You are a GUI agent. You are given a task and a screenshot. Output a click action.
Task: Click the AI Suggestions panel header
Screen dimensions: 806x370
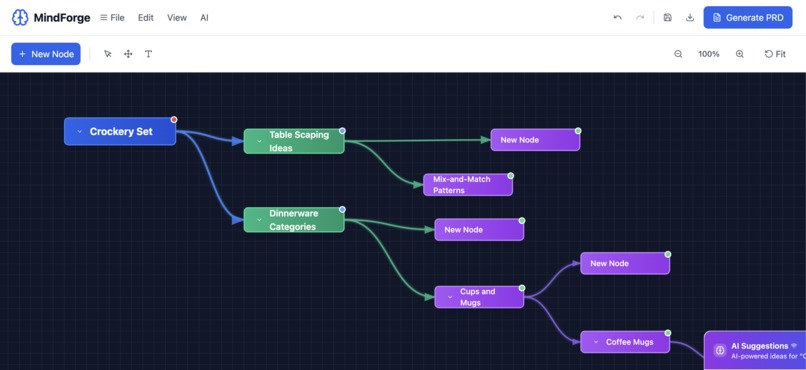[755, 350]
